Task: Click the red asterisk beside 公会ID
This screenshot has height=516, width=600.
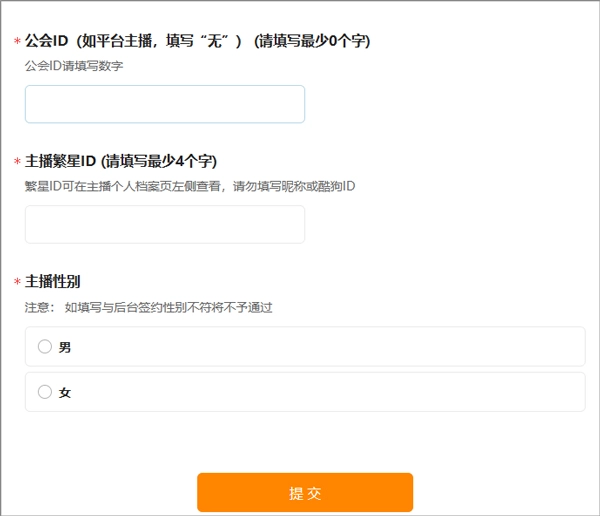Action: [17, 42]
